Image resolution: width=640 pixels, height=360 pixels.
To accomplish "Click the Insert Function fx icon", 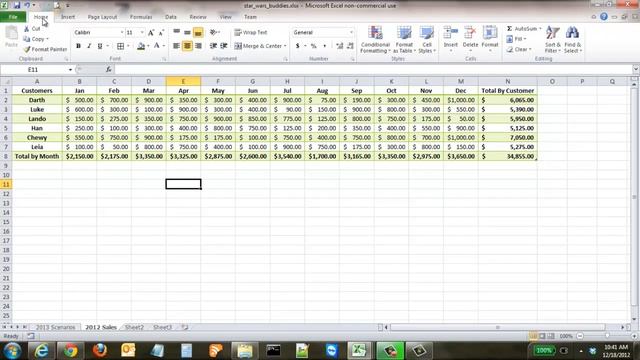I will 109,70.
